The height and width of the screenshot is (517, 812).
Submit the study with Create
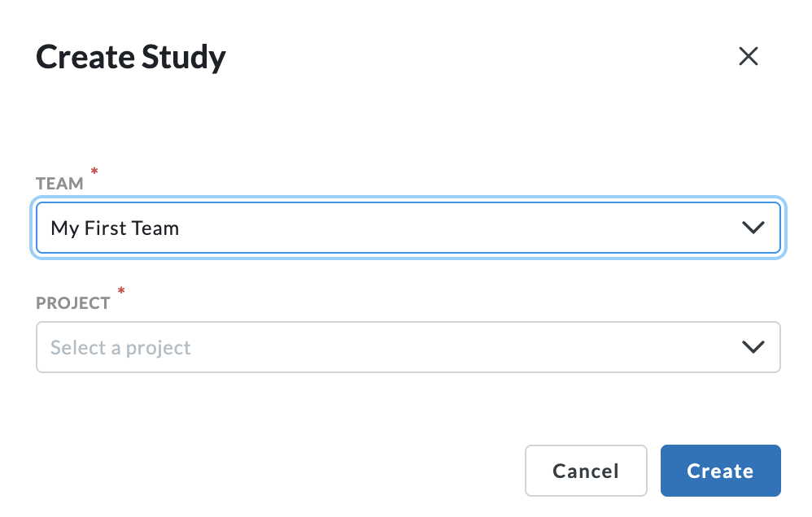click(x=720, y=471)
